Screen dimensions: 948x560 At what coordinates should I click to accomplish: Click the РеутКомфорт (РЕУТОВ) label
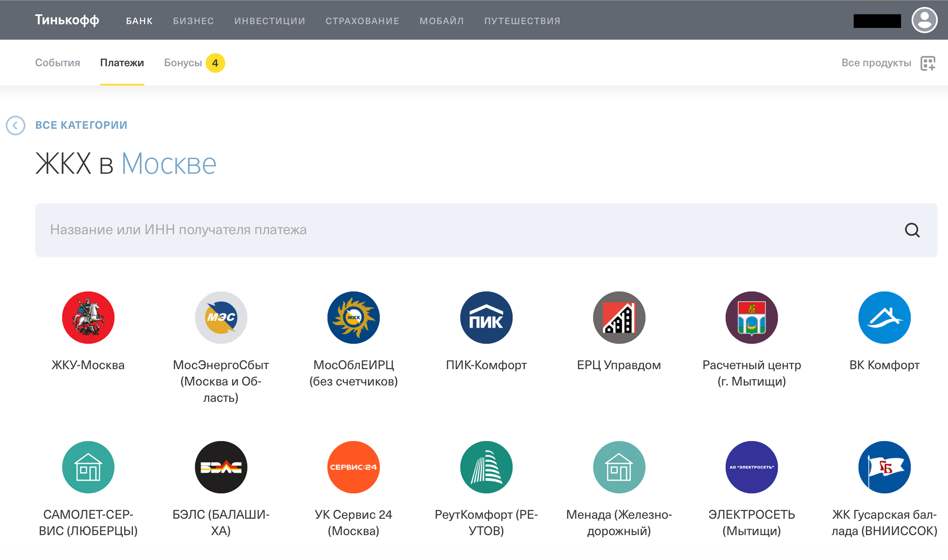pos(486,523)
